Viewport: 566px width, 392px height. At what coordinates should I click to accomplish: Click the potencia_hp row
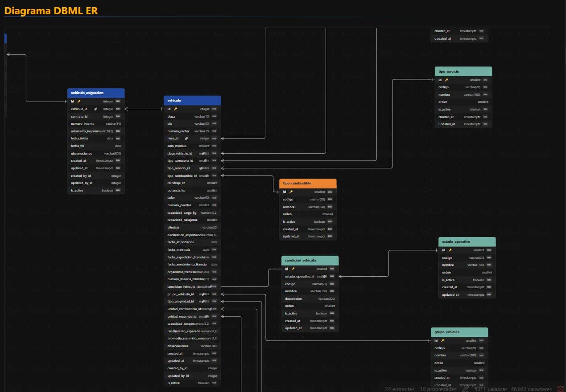click(x=192, y=190)
